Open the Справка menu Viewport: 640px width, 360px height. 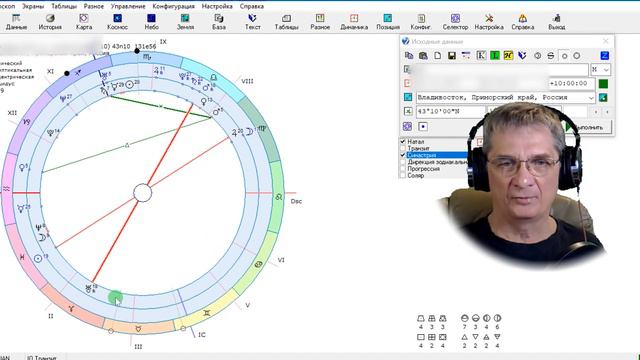point(251,6)
